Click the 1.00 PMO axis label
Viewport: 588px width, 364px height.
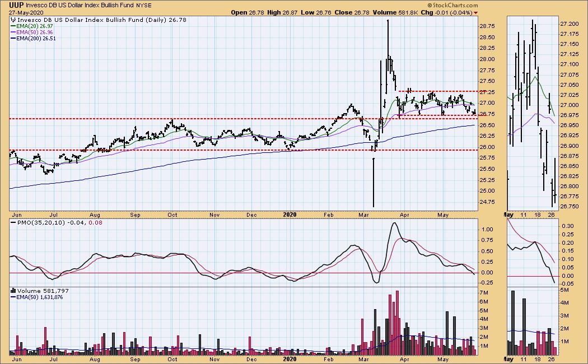(x=487, y=230)
